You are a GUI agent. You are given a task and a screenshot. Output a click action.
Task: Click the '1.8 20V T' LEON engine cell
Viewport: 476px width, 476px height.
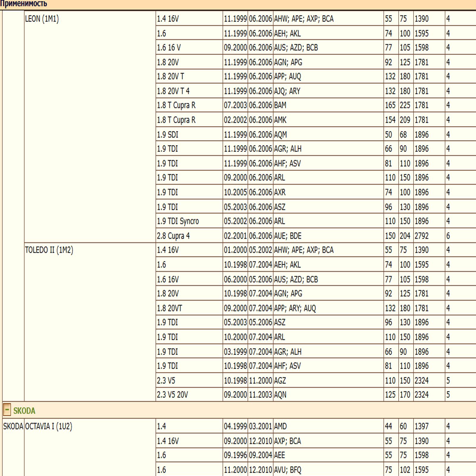(189, 76)
